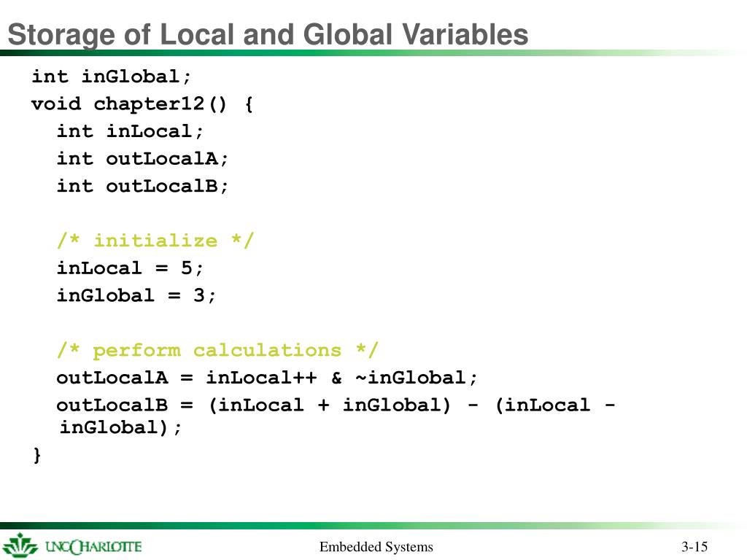
Task: Click the declaration 'int outLocalB;'
Action: coord(142,186)
